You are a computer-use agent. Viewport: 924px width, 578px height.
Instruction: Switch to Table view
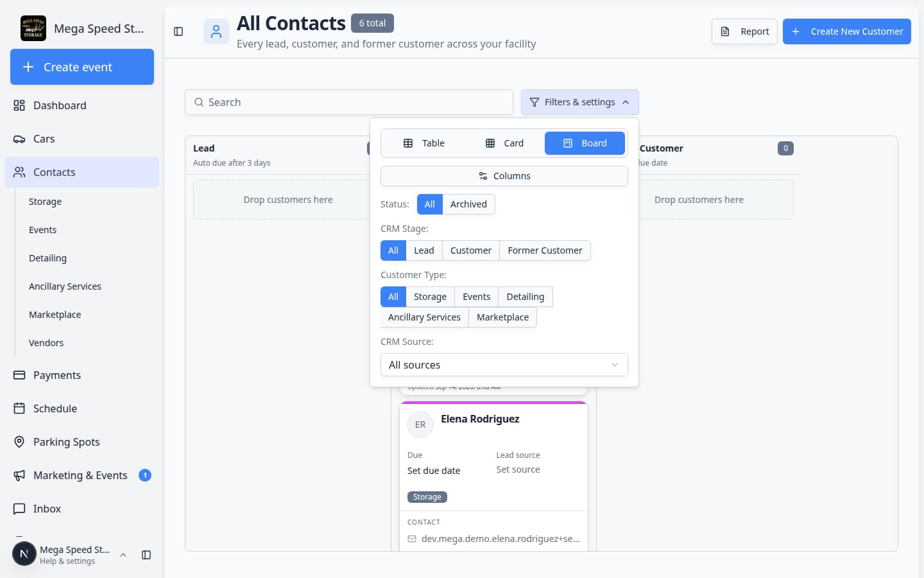click(424, 143)
